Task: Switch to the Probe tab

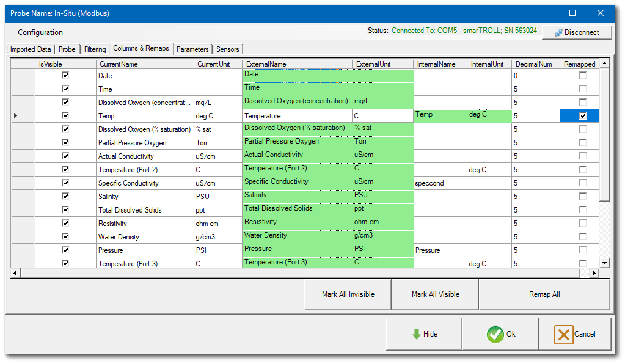Action: coord(67,49)
